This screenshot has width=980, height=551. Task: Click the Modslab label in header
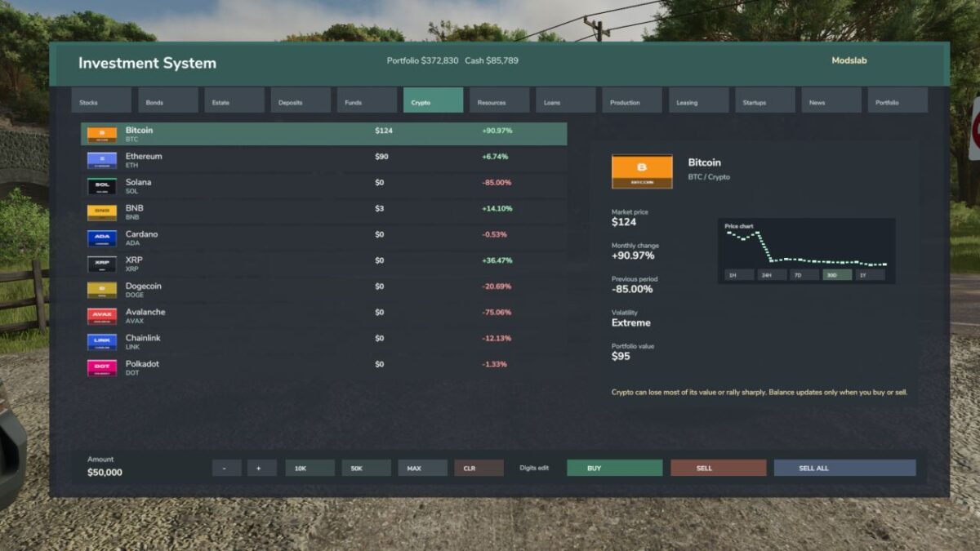[849, 60]
